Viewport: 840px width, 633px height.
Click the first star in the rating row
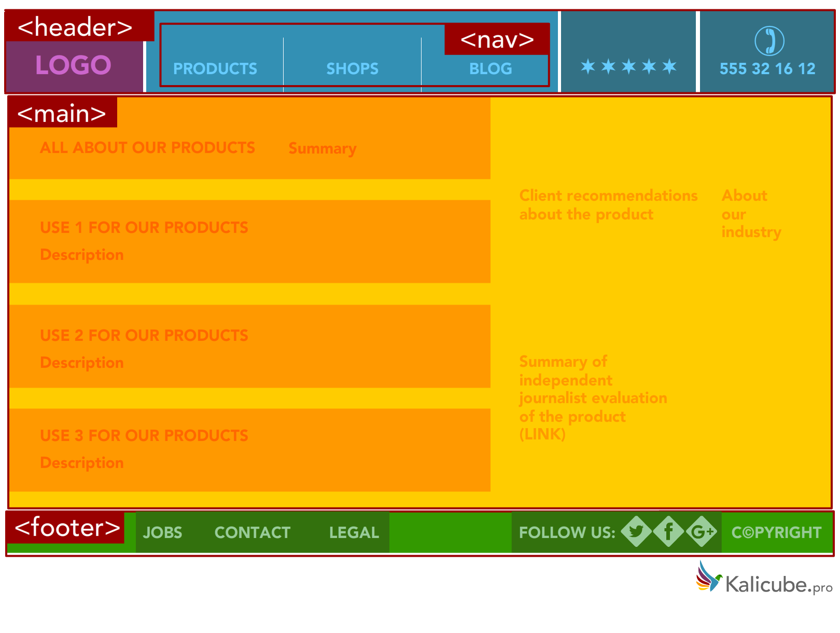[x=589, y=66]
